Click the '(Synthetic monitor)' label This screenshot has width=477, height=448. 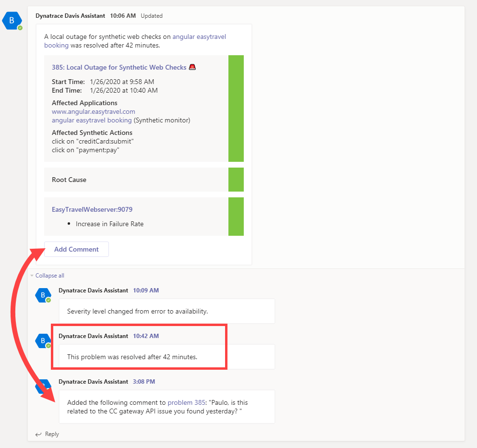(x=162, y=120)
